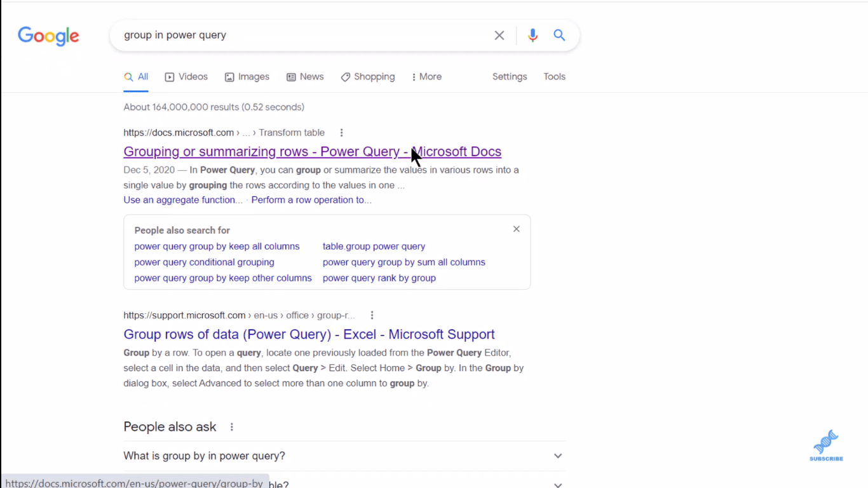Select the All search tab

tap(136, 77)
